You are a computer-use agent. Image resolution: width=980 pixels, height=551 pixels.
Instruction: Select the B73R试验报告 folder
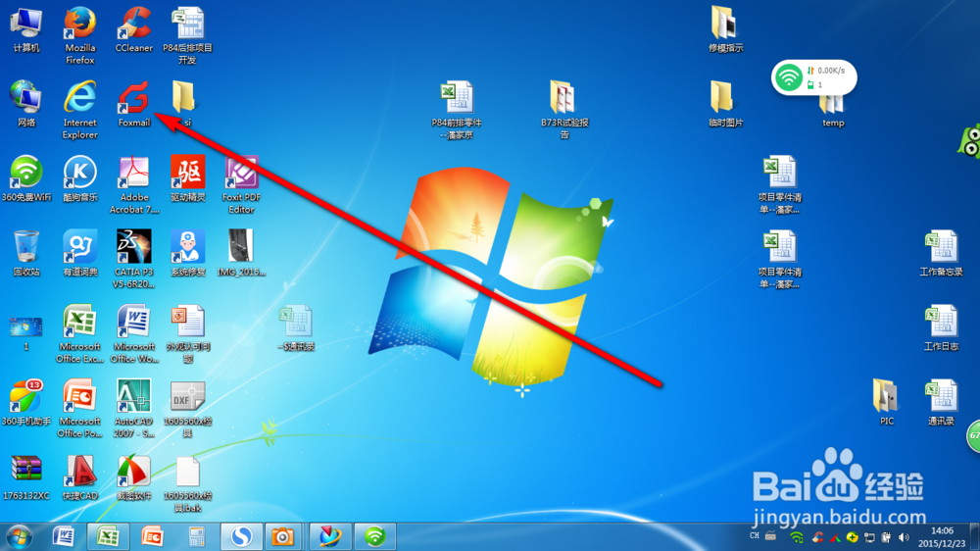pos(563,110)
